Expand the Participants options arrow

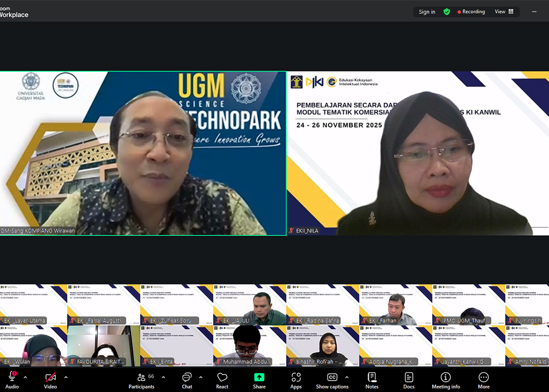click(163, 377)
